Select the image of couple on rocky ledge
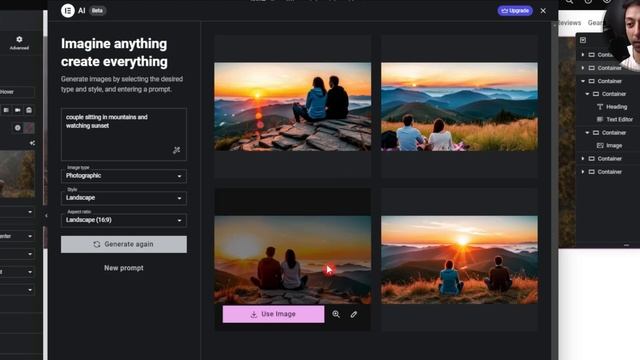The width and height of the screenshot is (640, 360). [293, 107]
